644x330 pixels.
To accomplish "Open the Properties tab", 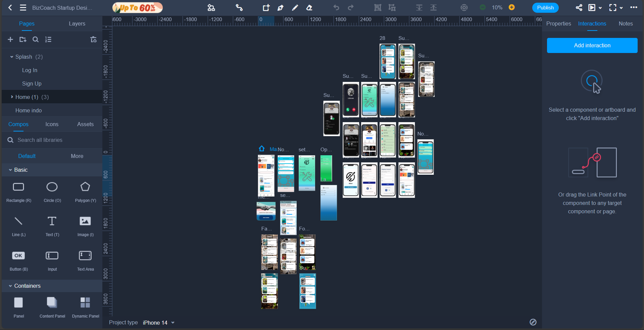I will coord(558,23).
